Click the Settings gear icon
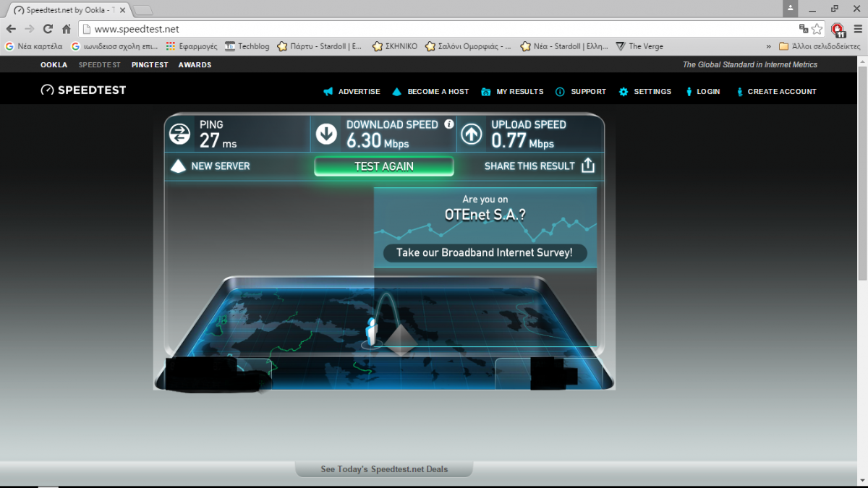868x488 pixels. [624, 92]
